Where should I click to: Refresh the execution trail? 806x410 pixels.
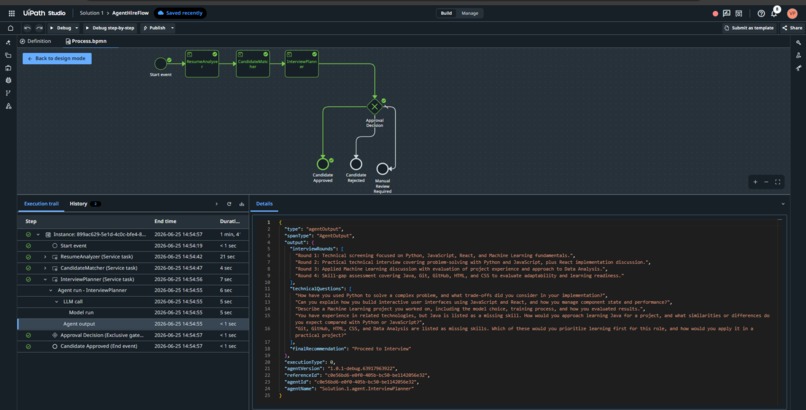pos(229,204)
